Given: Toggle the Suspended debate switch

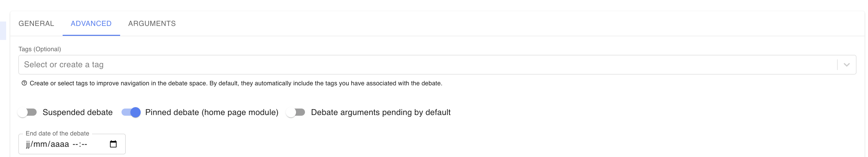Looking at the screenshot, I should click(27, 112).
